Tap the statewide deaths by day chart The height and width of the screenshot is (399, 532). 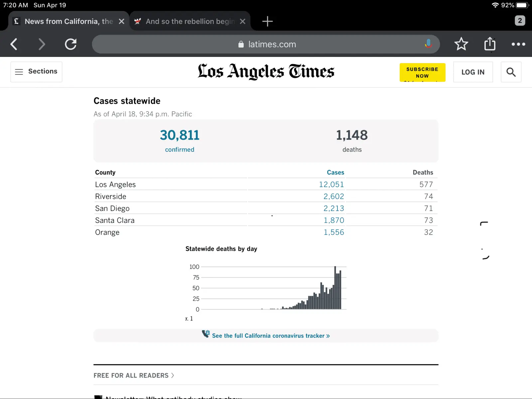tap(266, 288)
